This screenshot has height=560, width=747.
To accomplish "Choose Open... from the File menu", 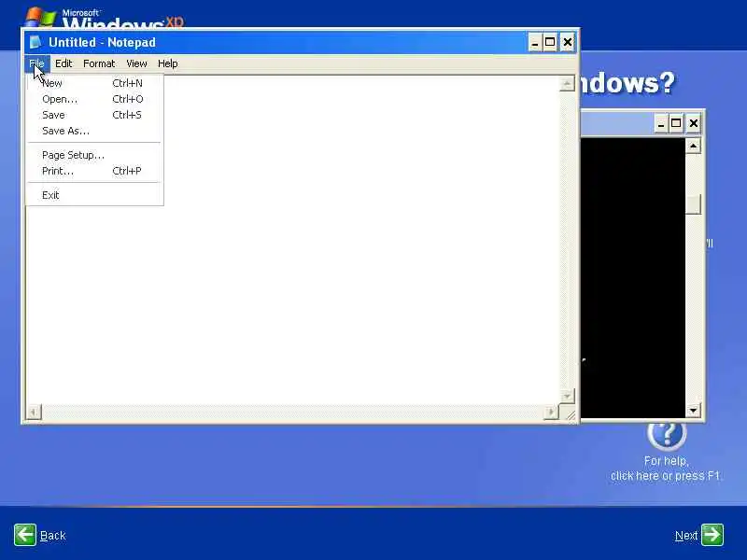I will [x=94, y=99].
